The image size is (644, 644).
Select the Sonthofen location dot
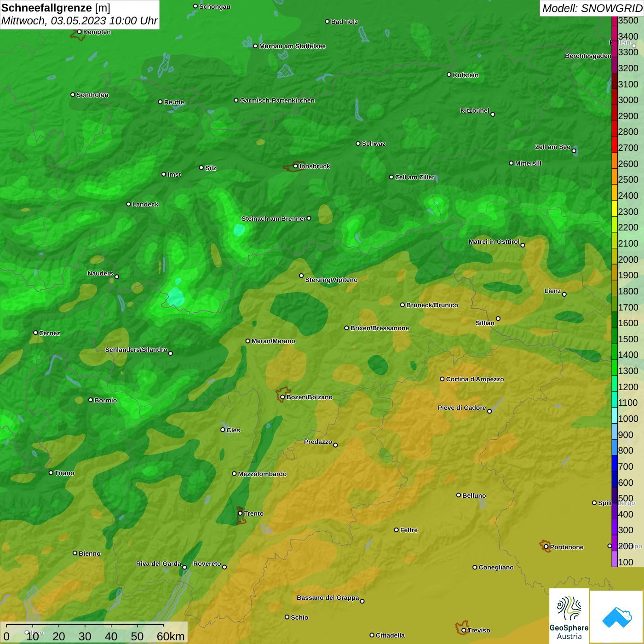(x=73, y=94)
